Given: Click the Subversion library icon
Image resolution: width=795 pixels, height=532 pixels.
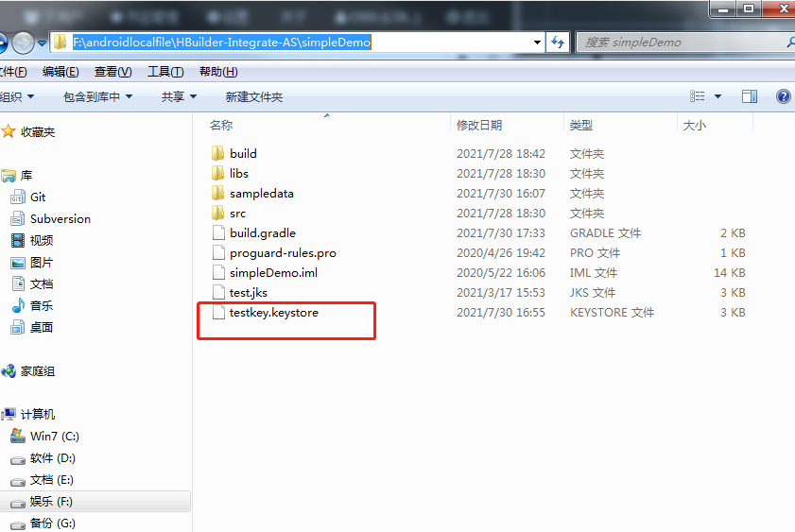Looking at the screenshot, I should [17, 219].
